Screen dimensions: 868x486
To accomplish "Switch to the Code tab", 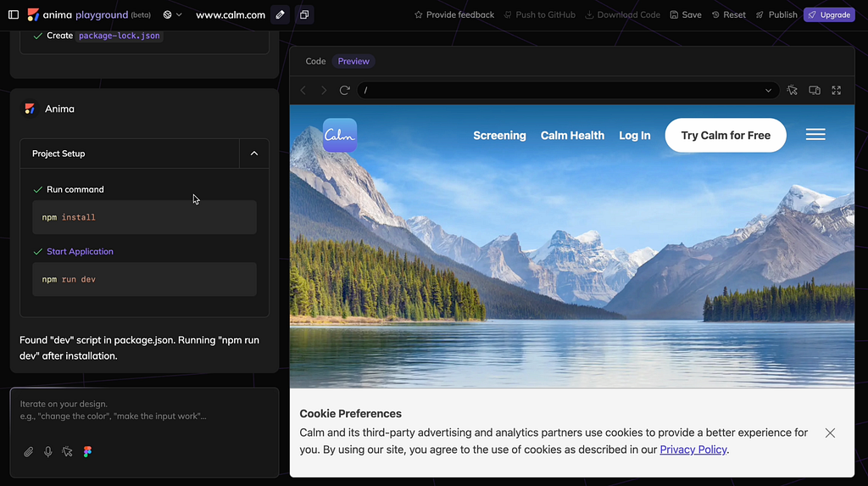I will pos(315,62).
